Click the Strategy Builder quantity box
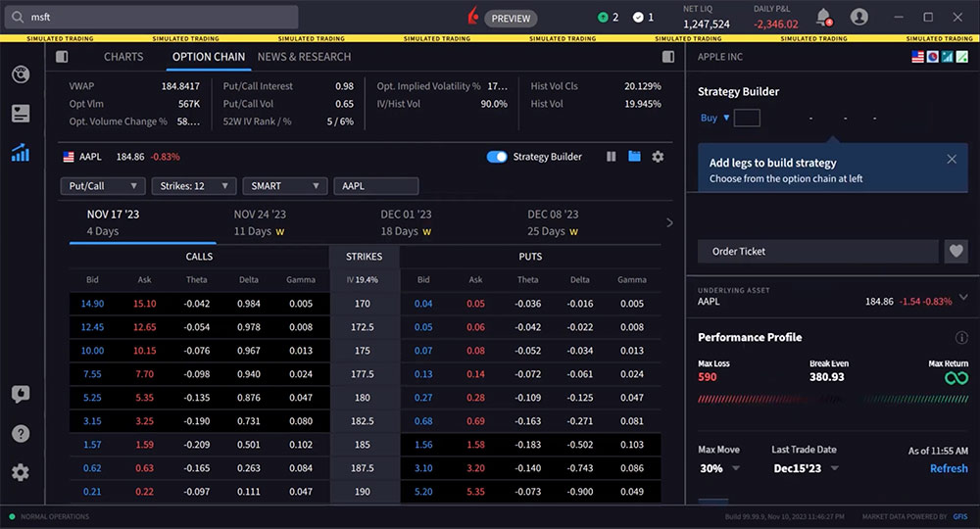The image size is (980, 529). tap(747, 118)
